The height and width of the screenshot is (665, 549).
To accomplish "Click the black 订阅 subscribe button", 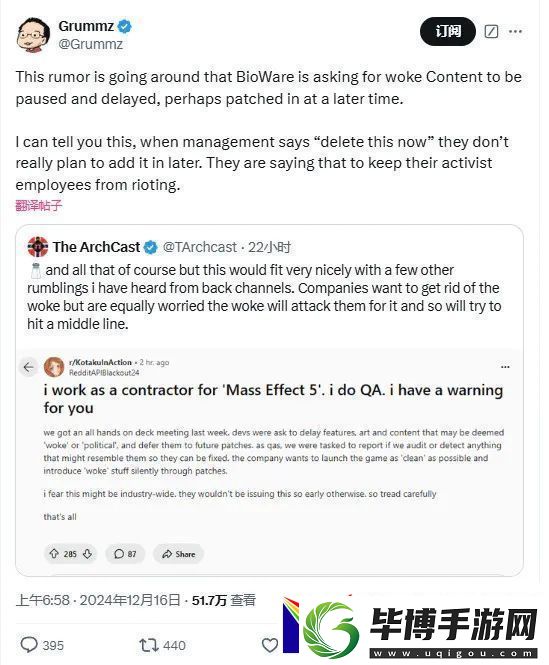I will tap(448, 31).
